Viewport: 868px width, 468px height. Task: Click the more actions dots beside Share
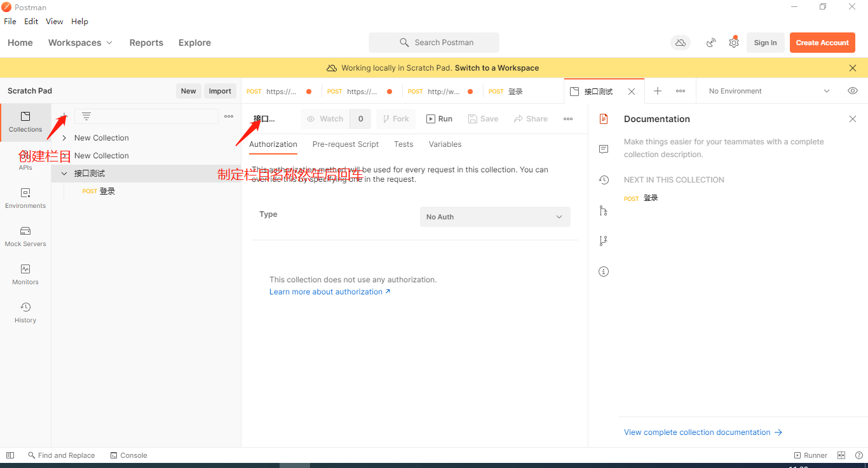coord(568,119)
